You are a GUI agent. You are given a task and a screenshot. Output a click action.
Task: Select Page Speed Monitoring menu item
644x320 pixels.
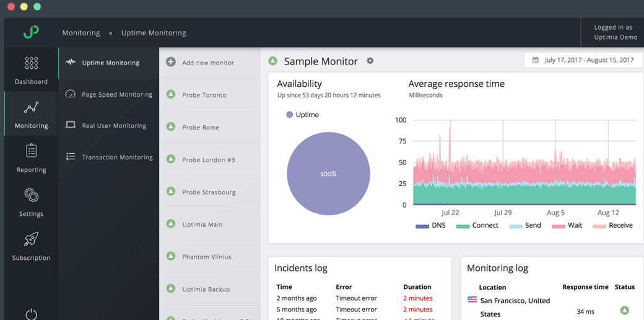[x=116, y=94]
